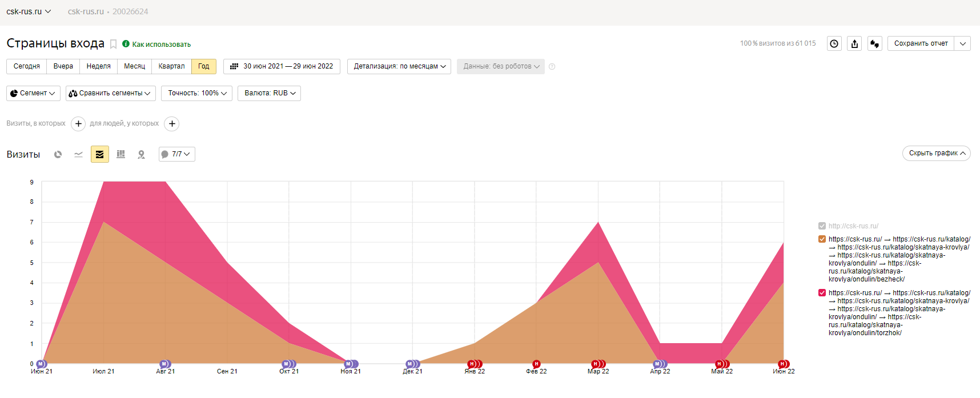Click the clock history icon

coord(834,43)
